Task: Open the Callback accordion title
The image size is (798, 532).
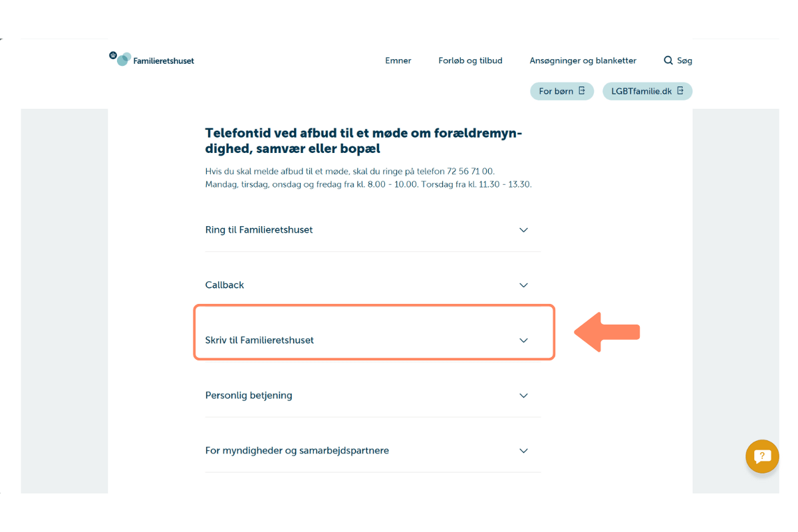Action: point(225,285)
